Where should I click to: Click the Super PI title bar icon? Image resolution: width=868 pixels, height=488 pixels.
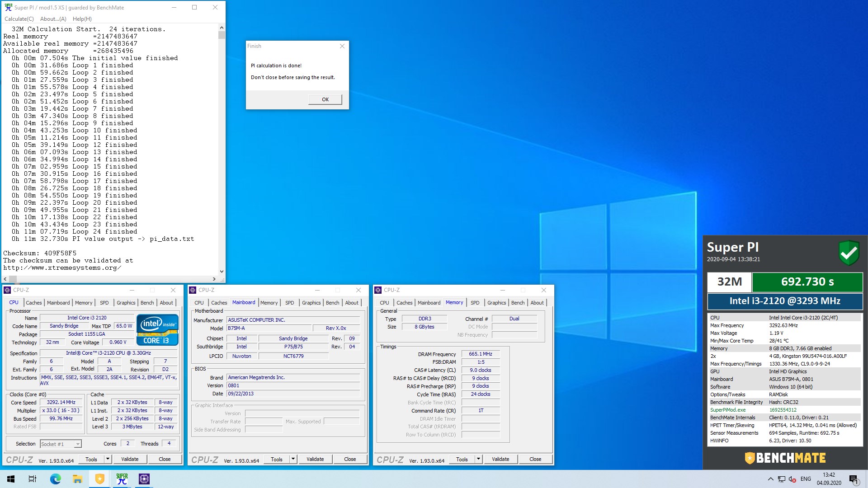(8, 7)
